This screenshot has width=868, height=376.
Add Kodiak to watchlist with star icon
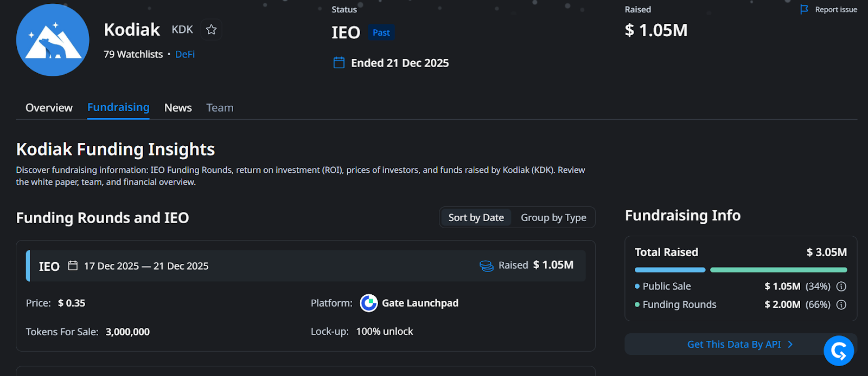coord(211,30)
